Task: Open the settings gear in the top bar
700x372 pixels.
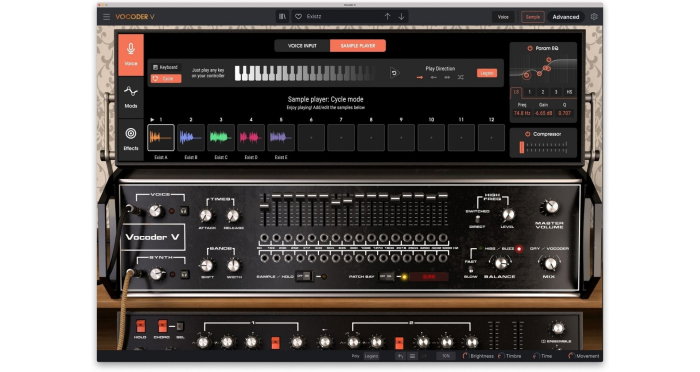Action: pyautogui.click(x=594, y=17)
